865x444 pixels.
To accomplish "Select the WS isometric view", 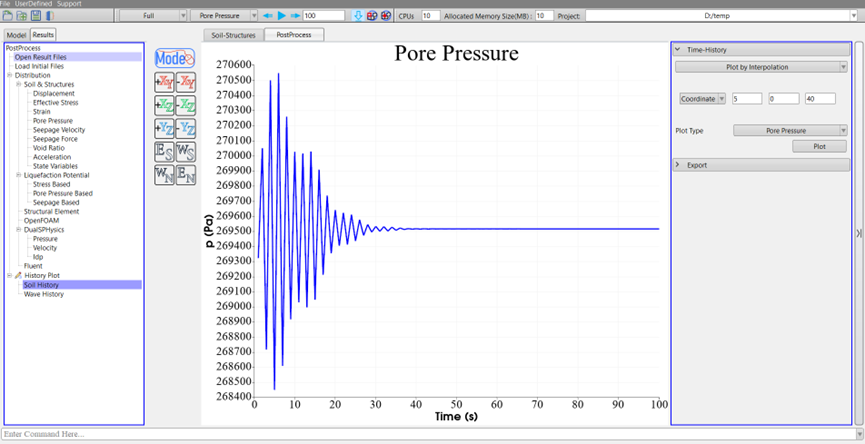I will [186, 152].
